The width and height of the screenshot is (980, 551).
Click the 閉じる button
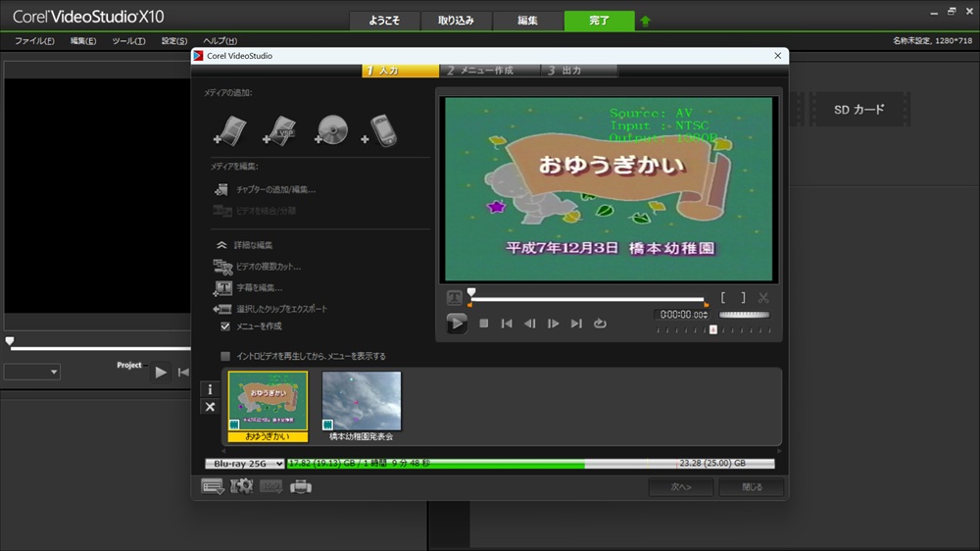[752, 486]
